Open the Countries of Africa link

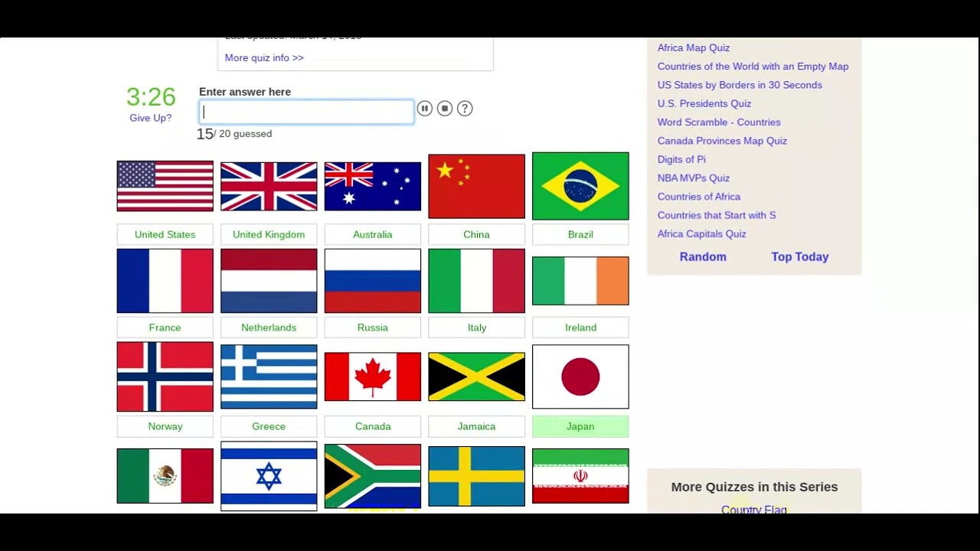(x=699, y=197)
